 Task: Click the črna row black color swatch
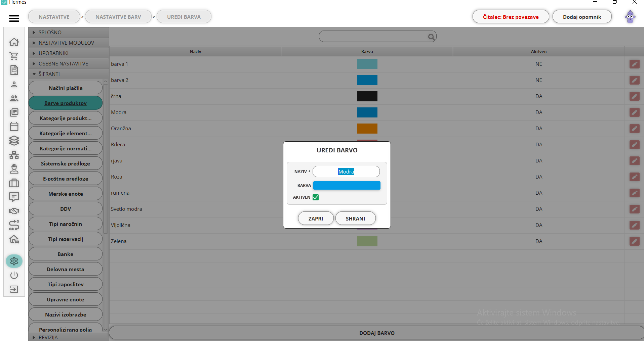pos(367,96)
